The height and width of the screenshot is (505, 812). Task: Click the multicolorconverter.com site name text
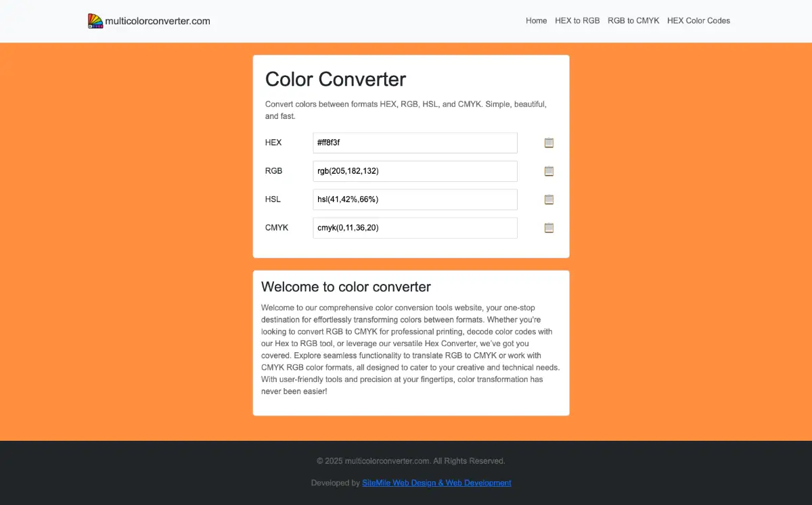click(x=157, y=21)
